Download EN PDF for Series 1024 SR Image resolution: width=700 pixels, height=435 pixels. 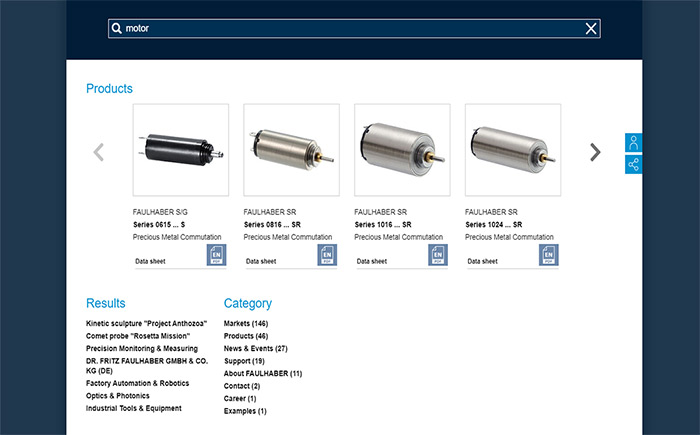[549, 255]
